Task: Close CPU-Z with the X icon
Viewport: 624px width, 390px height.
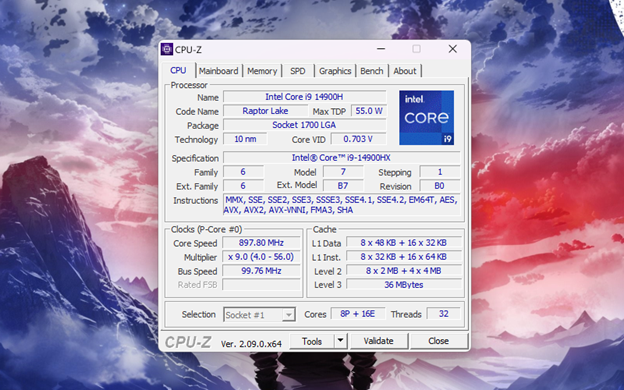Action: click(x=452, y=49)
